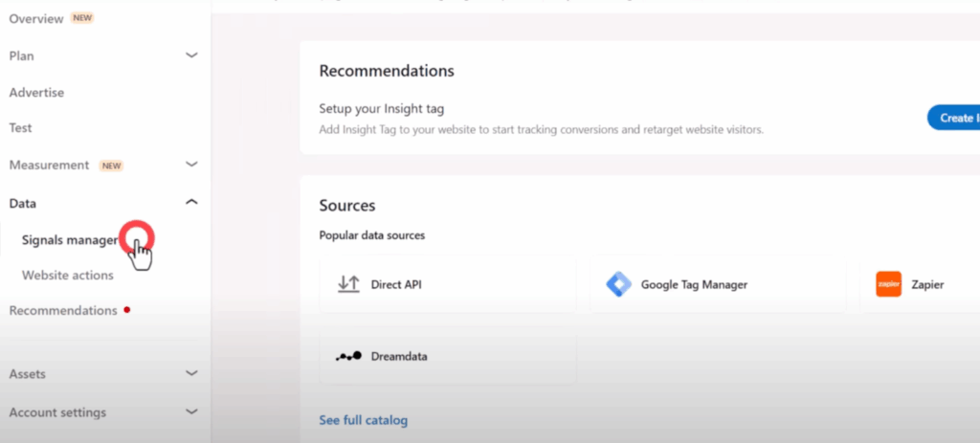This screenshot has width=980, height=443.
Task: Expand the Assets section chevron
Action: 191,374
